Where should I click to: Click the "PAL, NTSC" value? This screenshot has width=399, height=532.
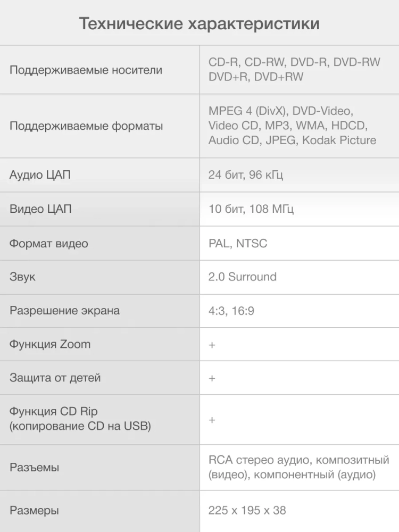(x=238, y=244)
